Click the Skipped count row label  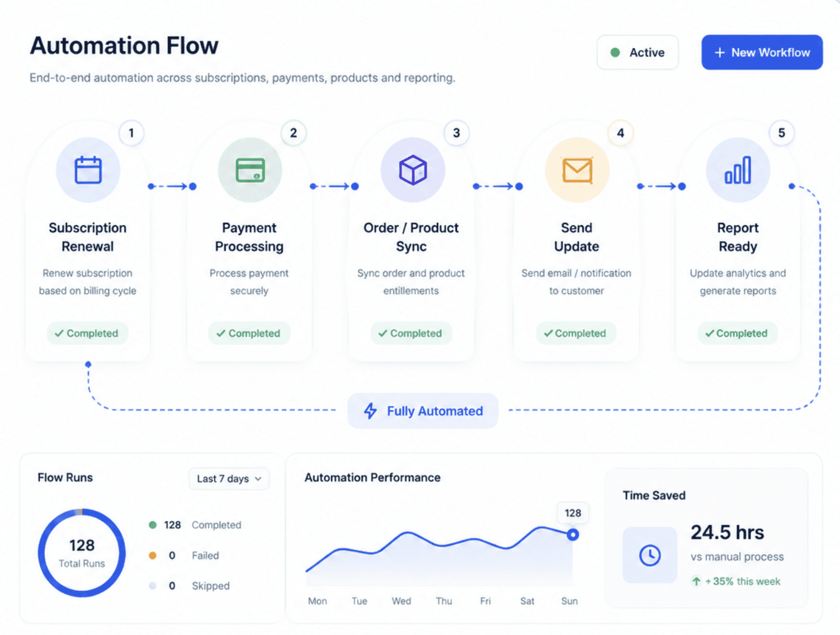coord(211,586)
